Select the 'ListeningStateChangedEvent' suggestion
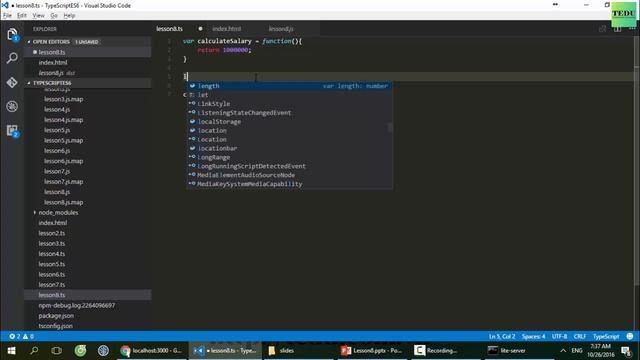The height and width of the screenshot is (360, 640). point(289,113)
